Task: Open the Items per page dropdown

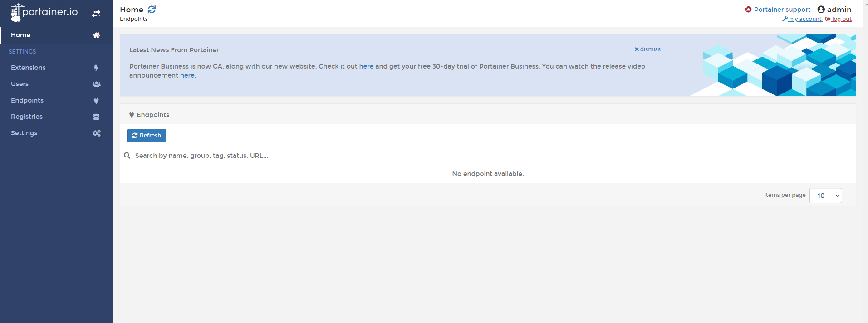Action: pyautogui.click(x=826, y=196)
